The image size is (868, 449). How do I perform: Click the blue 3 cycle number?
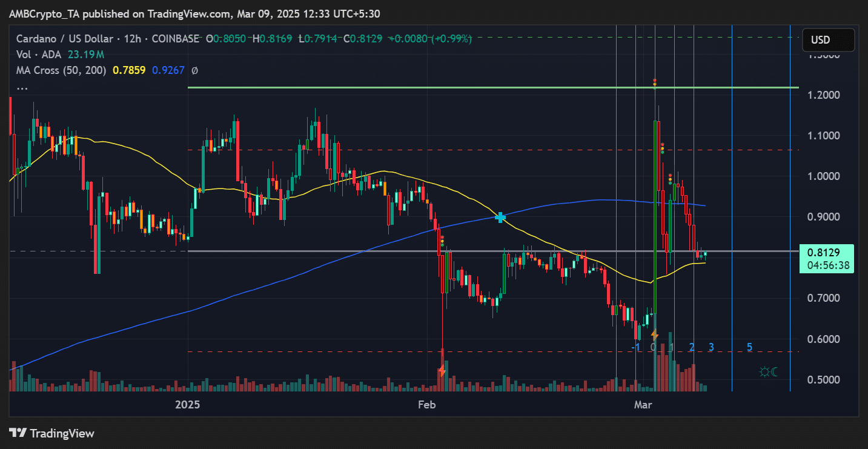point(711,347)
